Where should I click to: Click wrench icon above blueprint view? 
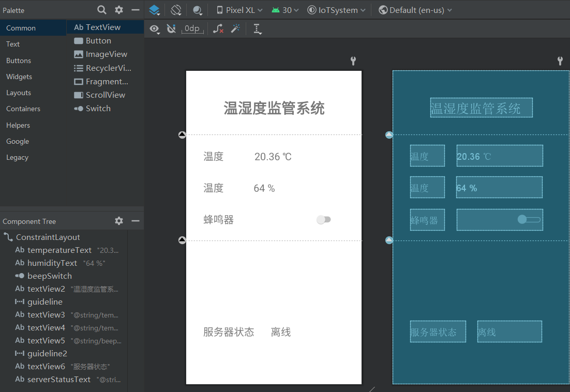click(x=560, y=61)
